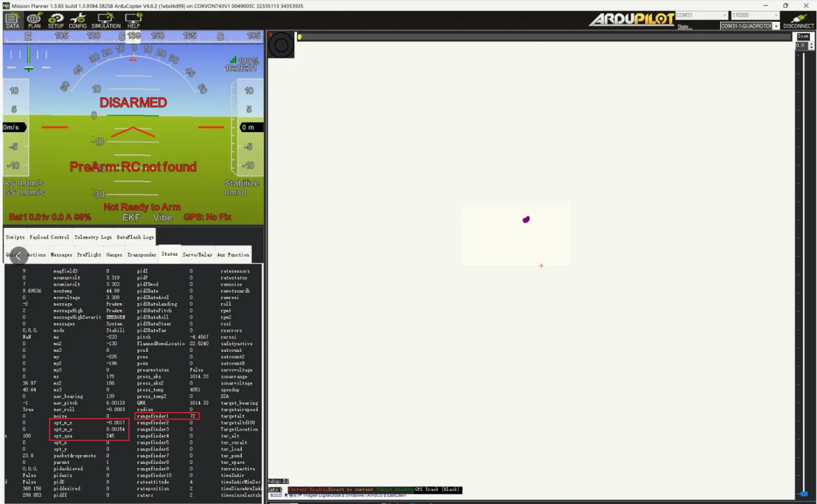Screen dimensions: 817x504
Task: Click the Stabilize flight mode text
Action: coord(242,184)
